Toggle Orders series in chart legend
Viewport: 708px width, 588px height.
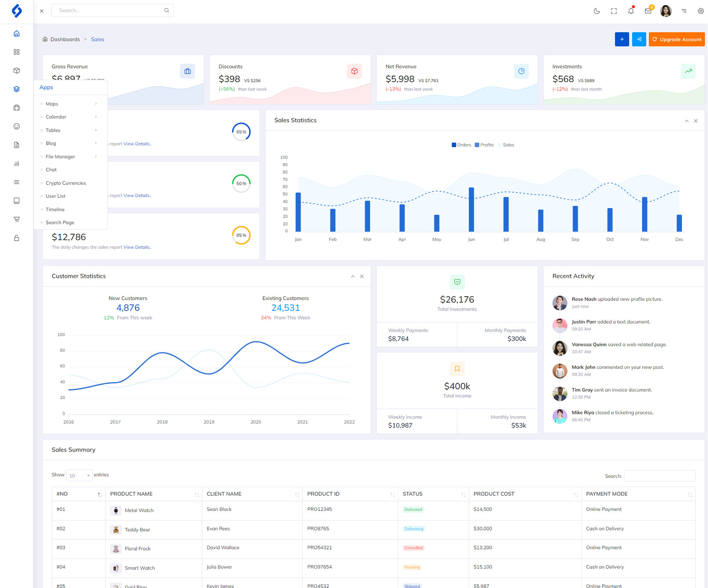coord(461,145)
